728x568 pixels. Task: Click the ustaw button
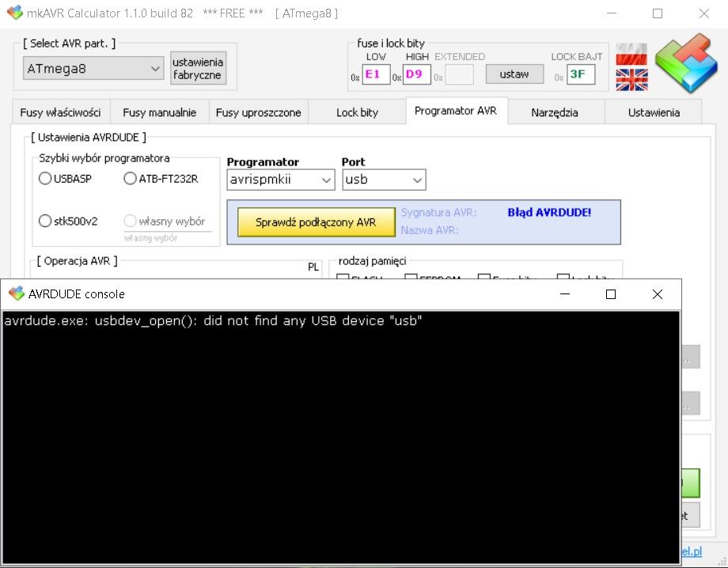[x=514, y=74]
